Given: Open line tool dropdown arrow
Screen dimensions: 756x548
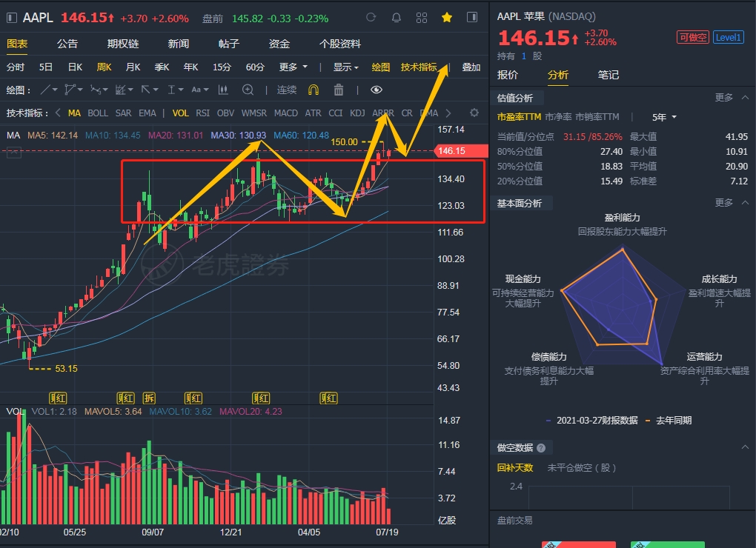Looking at the screenshot, I should click(x=55, y=90).
